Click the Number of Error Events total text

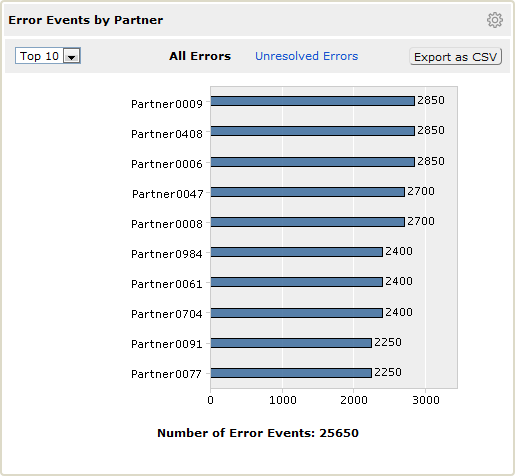click(x=258, y=433)
